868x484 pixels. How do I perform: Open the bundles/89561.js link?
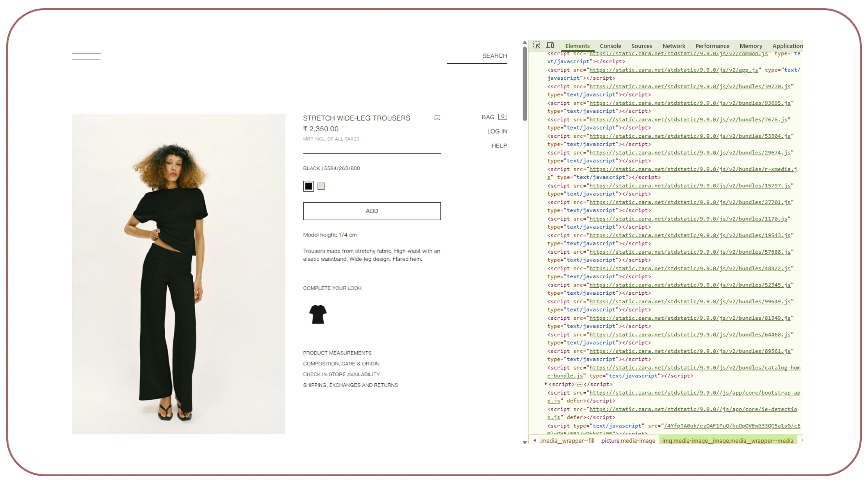[690, 351]
